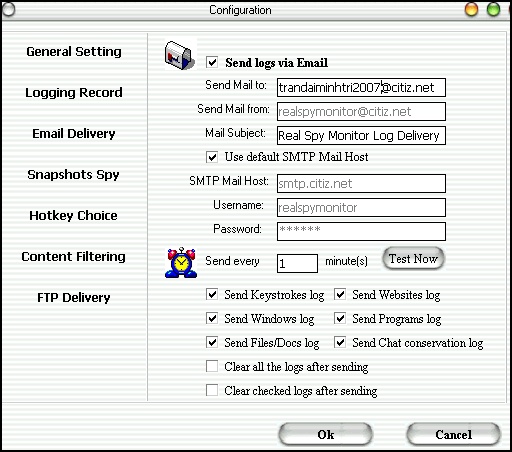Screen dimensions: 512x452
Task: Switch to Snapshots Spy section
Action: tap(73, 175)
